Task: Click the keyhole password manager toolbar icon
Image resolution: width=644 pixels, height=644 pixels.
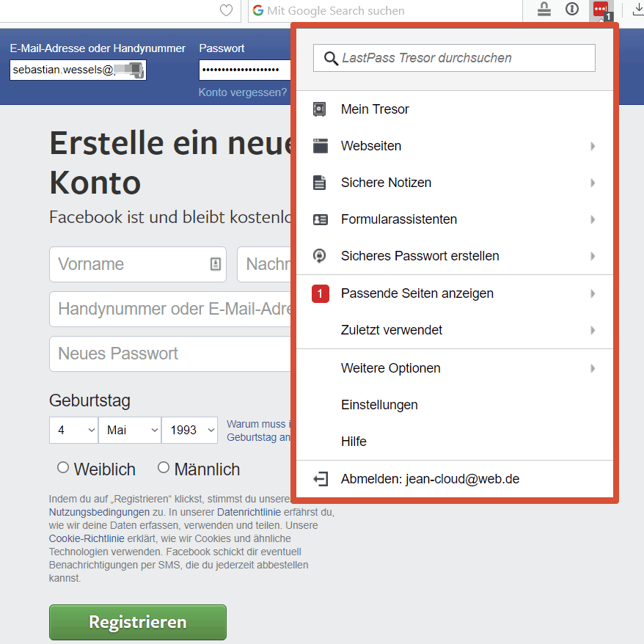Action: pos(572,9)
